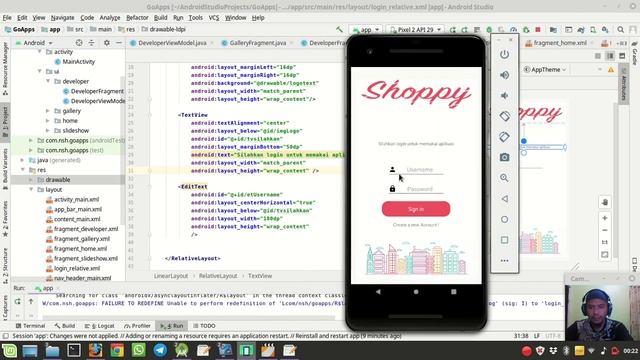
Task: Open project panel settings gear
Action: click(107, 42)
